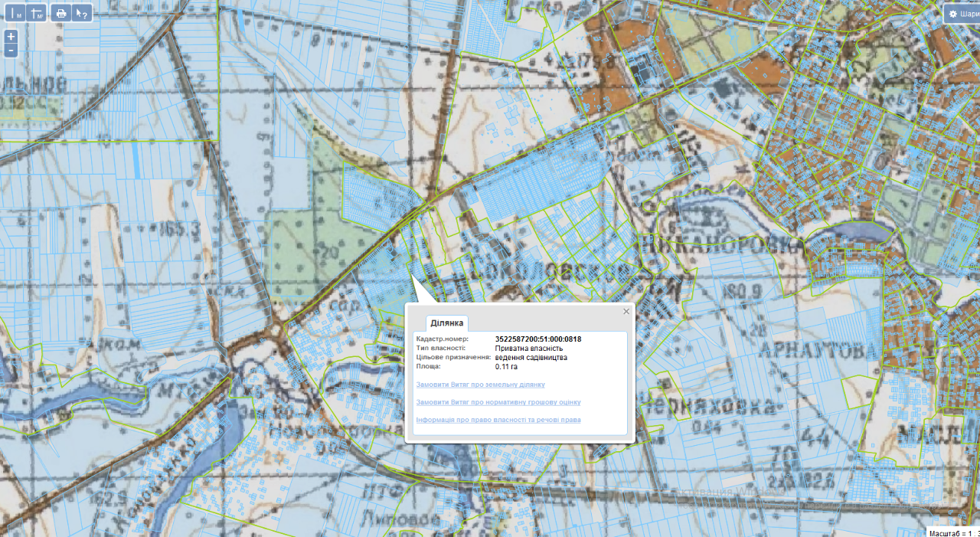Click the print map icon
This screenshot has width=980, height=537.
point(62,13)
